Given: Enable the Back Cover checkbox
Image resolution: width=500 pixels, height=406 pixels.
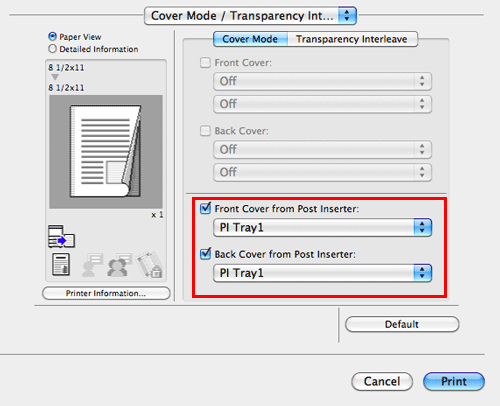Looking at the screenshot, I should pyautogui.click(x=205, y=131).
